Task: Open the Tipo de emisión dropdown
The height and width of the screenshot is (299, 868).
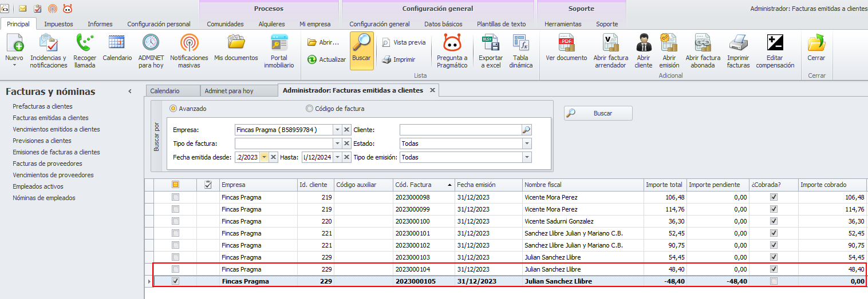Action: click(x=526, y=157)
